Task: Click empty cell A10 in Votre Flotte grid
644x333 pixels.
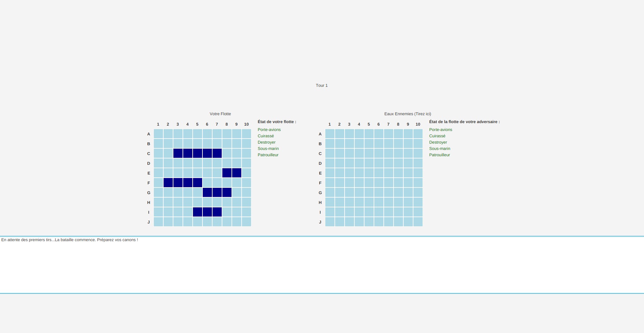Action: click(x=246, y=134)
